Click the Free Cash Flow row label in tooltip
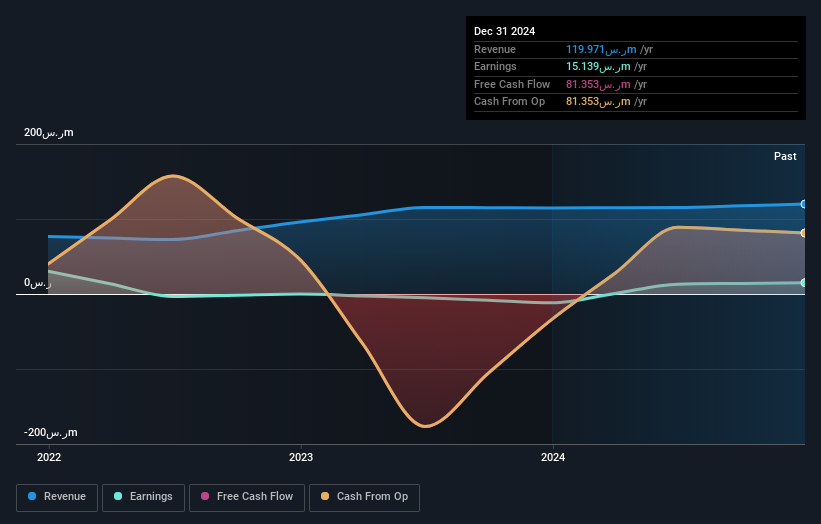This screenshot has width=821, height=524. (512, 84)
